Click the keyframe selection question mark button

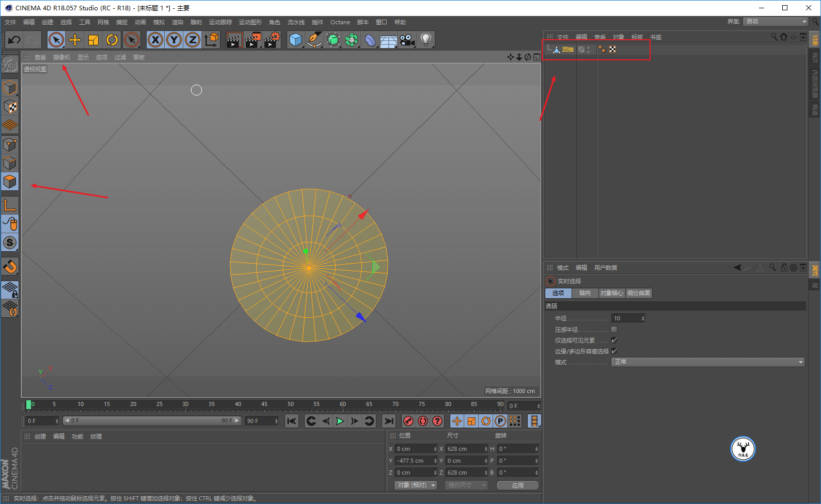pos(437,421)
